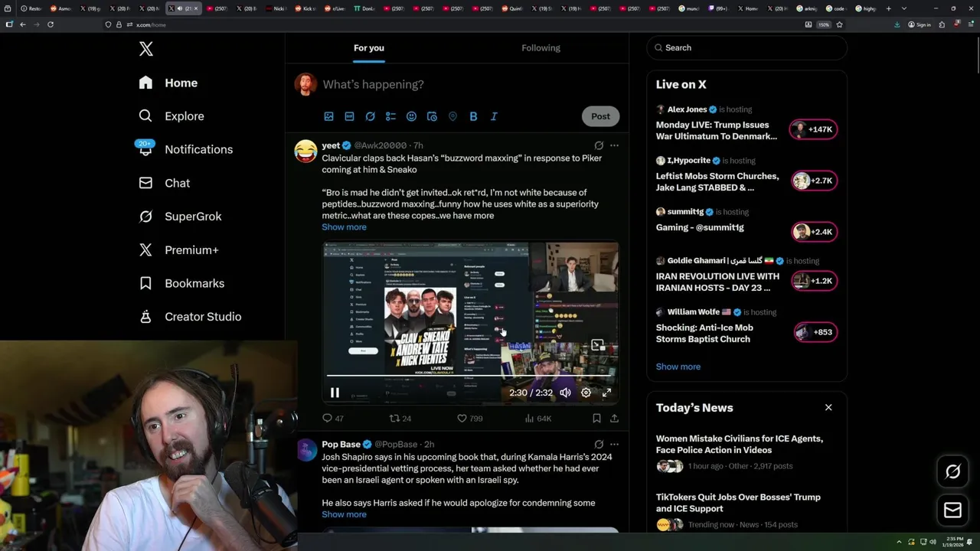The height and width of the screenshot is (551, 980).
Task: Add media image icon in composer
Action: pos(328,116)
